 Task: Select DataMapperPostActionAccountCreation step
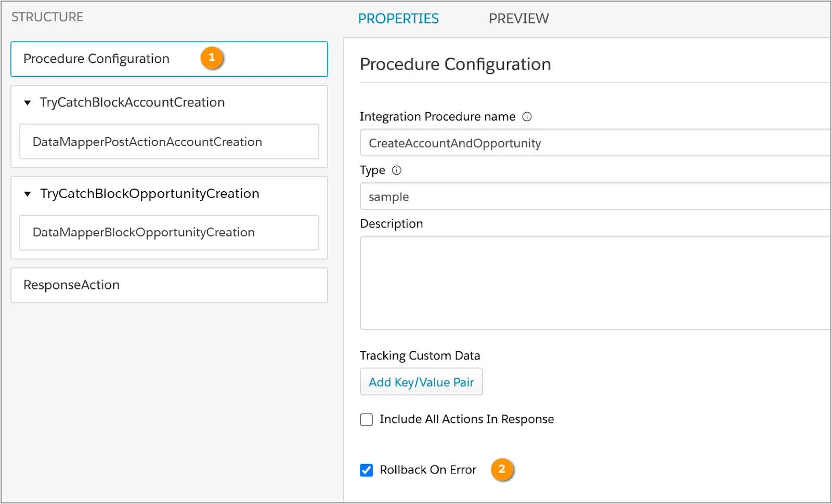tap(169, 141)
